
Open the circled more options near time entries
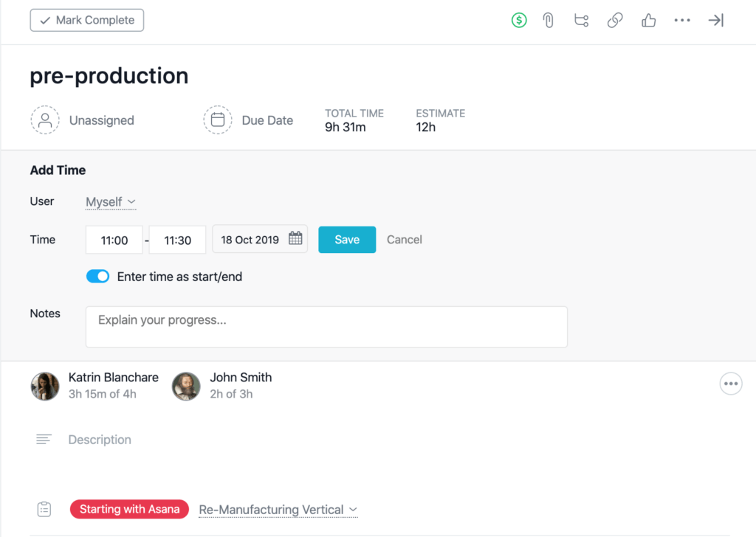[x=731, y=383]
